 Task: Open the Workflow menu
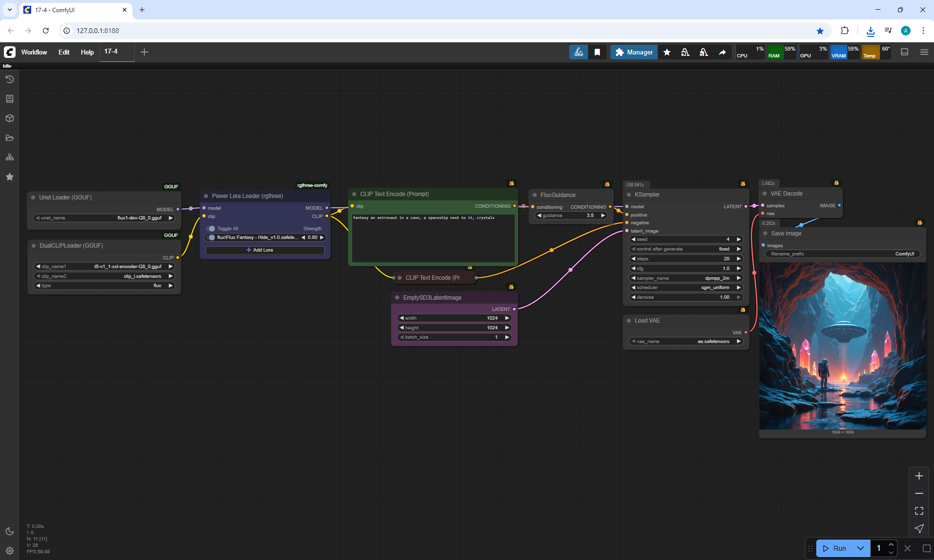[34, 52]
